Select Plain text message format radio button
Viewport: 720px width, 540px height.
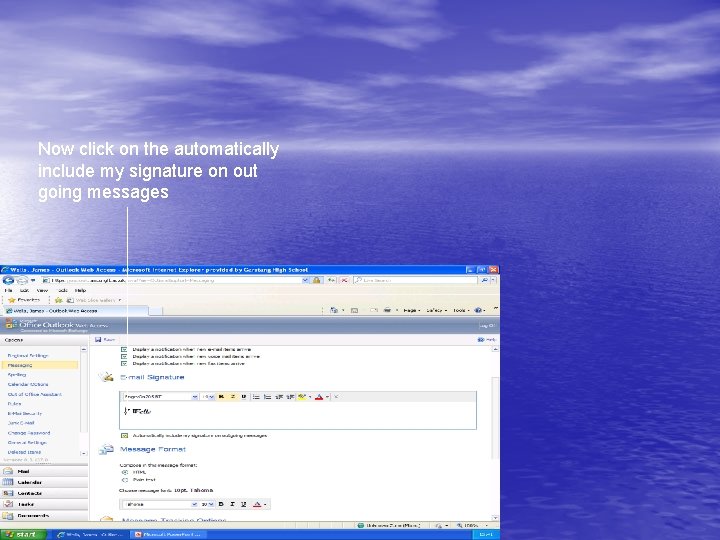pyautogui.click(x=124, y=480)
